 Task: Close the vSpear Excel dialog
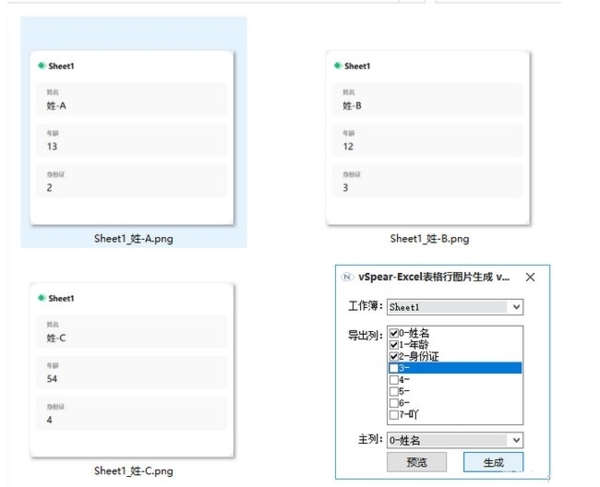tap(530, 277)
